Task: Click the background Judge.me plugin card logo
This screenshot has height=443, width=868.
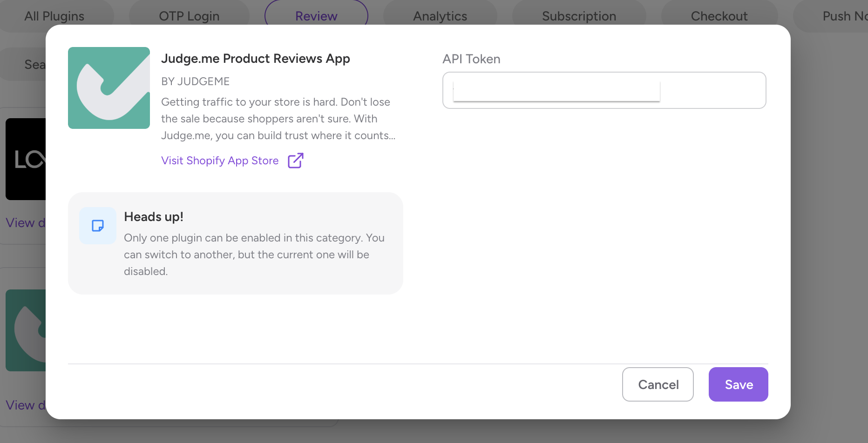Action: [x=26, y=330]
